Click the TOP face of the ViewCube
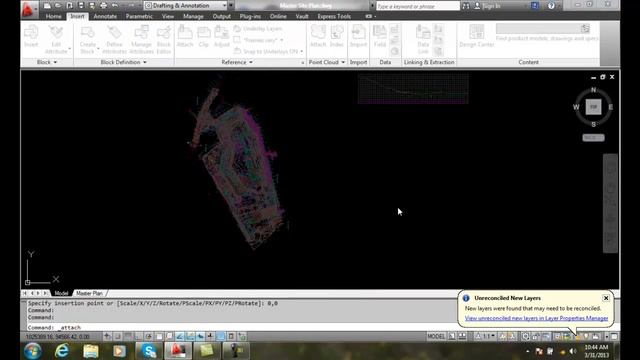 point(593,107)
